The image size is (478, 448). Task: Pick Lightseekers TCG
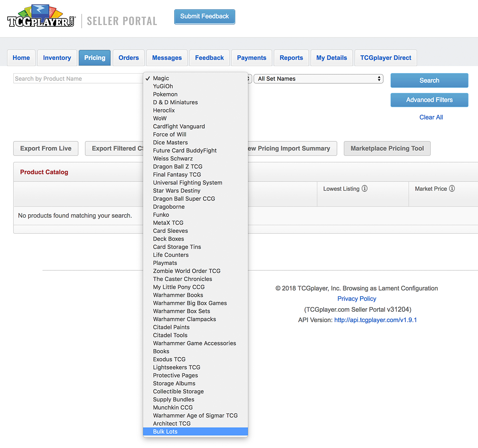tap(196, 368)
